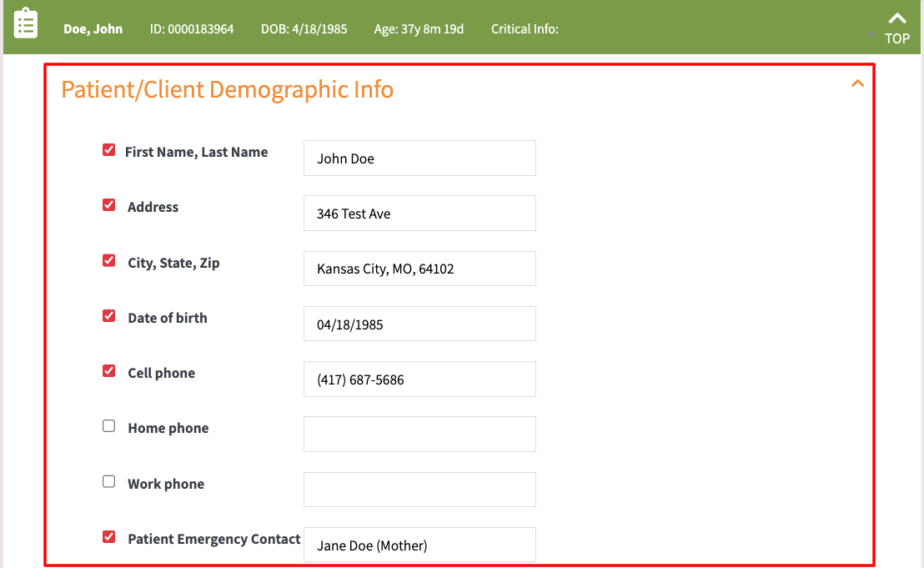Toggle the City, State, Zip checkbox

pyautogui.click(x=108, y=260)
